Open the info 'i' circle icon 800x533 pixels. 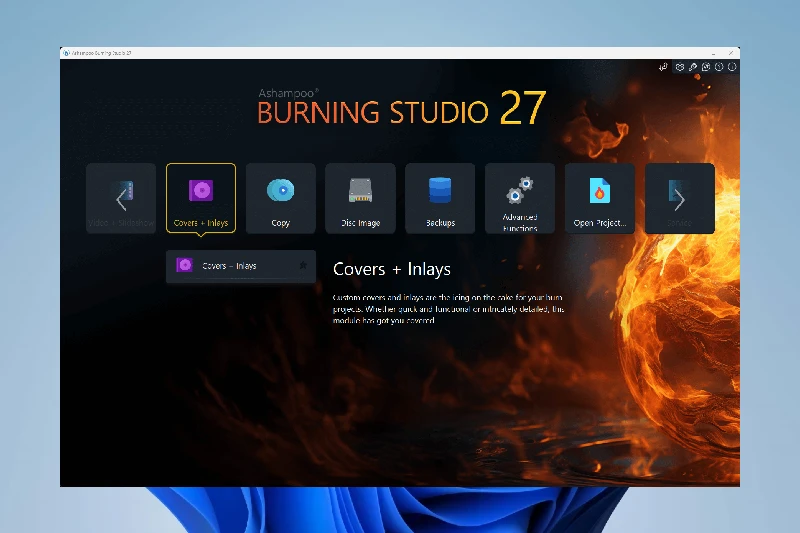tap(732, 67)
